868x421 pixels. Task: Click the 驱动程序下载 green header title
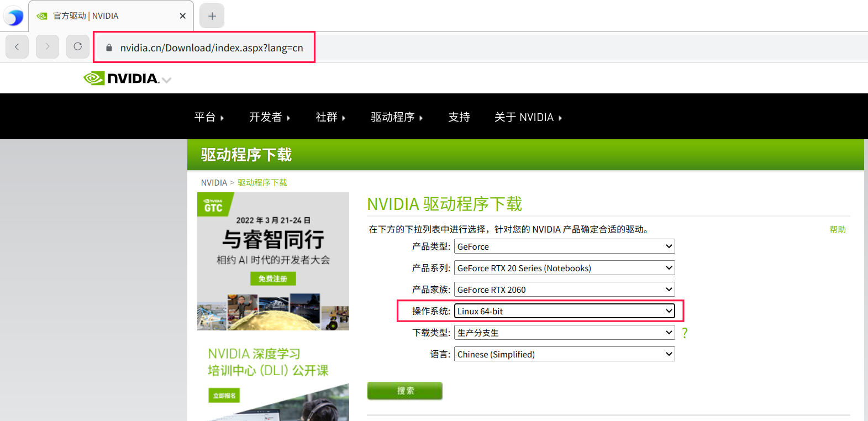[x=246, y=155]
